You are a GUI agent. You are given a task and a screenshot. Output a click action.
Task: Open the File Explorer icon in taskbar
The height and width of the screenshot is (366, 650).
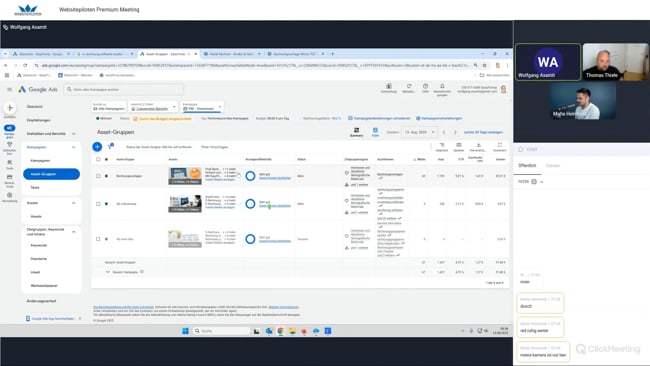coord(292,331)
